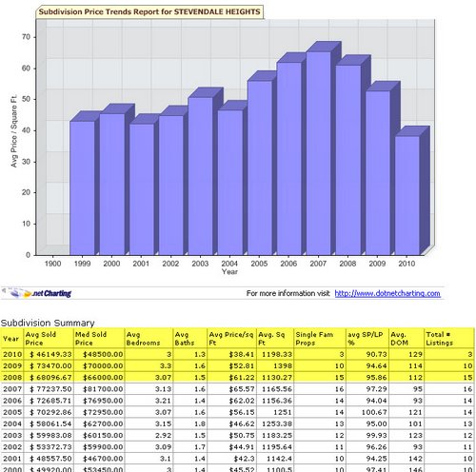Click the '$38.41' price per sq ft cell
The height and width of the screenshot is (472, 476).
231,354
